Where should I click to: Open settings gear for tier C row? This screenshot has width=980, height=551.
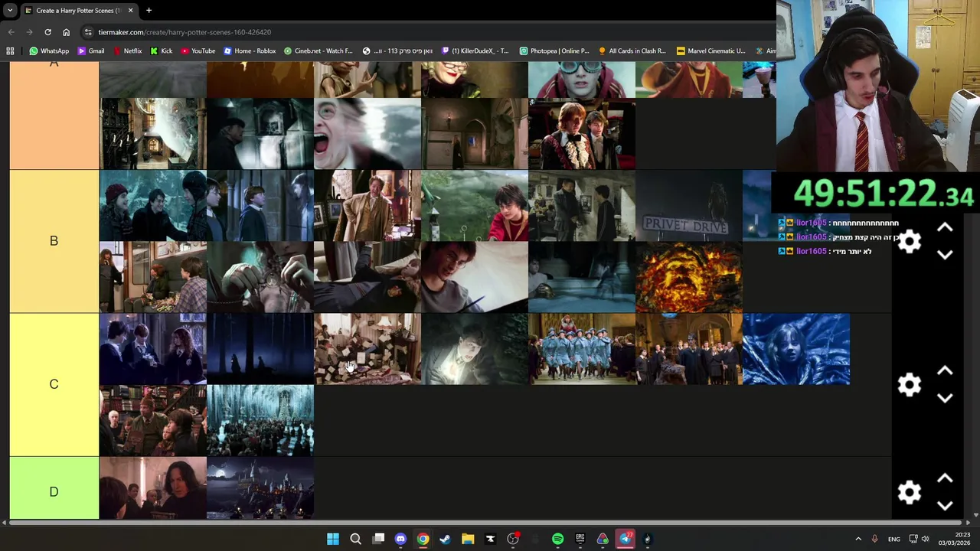909,384
